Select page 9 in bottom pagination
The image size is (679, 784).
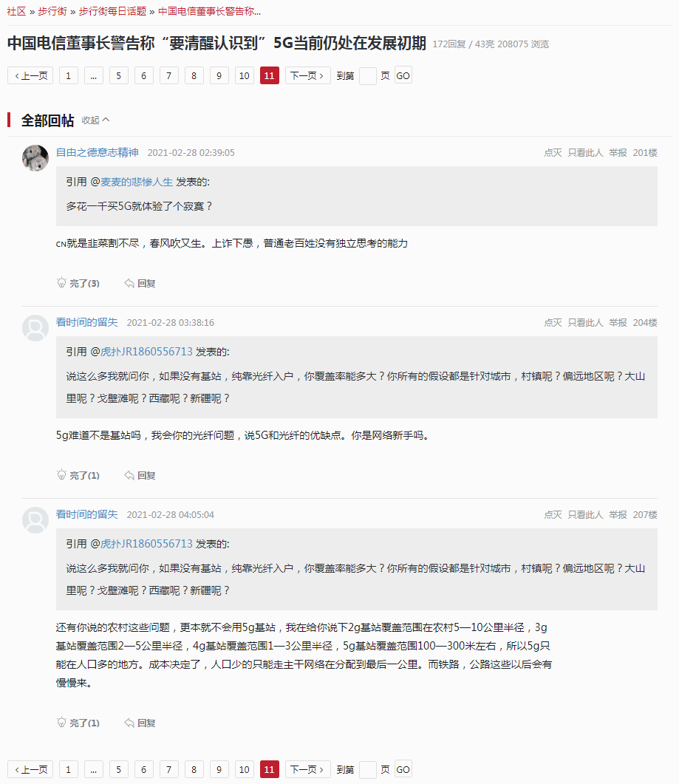click(219, 769)
